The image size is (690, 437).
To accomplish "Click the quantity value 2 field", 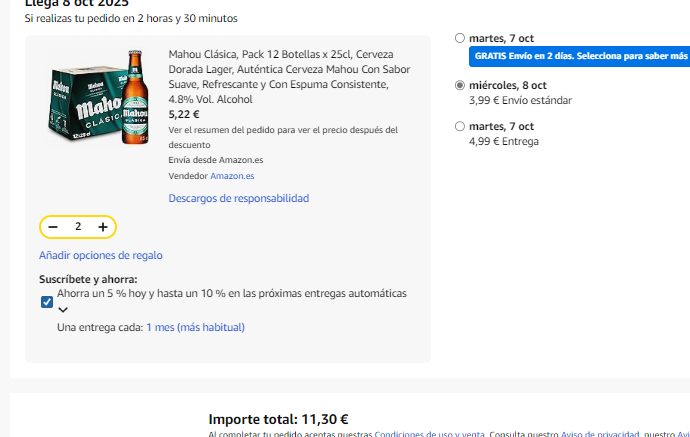I will click(78, 227).
